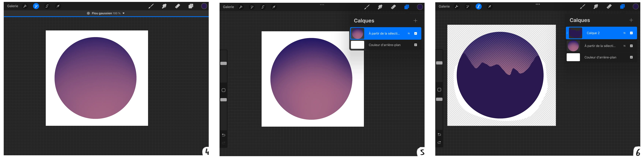Open blend mode N on Calque 2

(x=625, y=33)
